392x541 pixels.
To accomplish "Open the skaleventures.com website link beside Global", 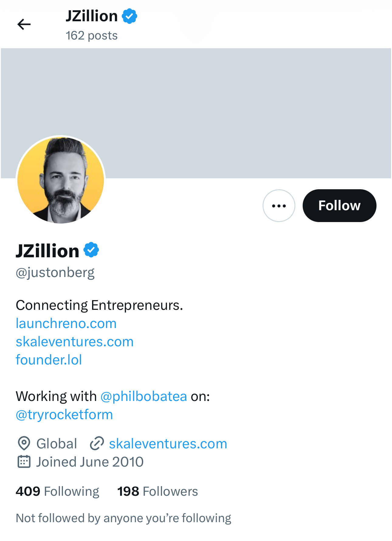I will click(168, 444).
